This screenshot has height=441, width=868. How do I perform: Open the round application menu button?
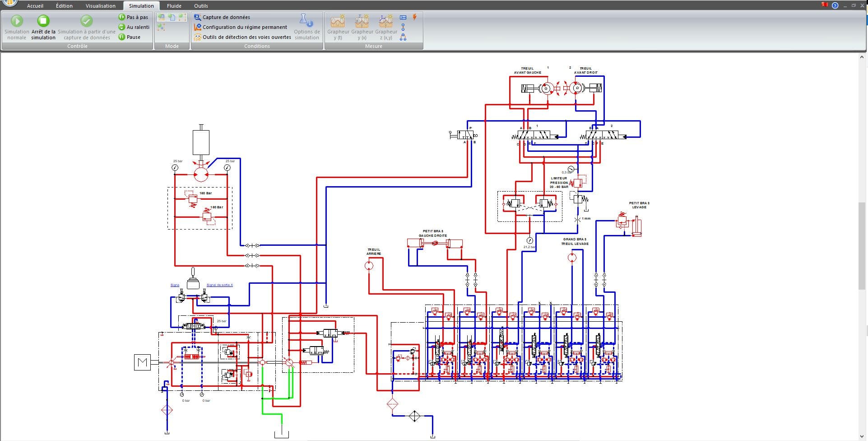point(10,3)
